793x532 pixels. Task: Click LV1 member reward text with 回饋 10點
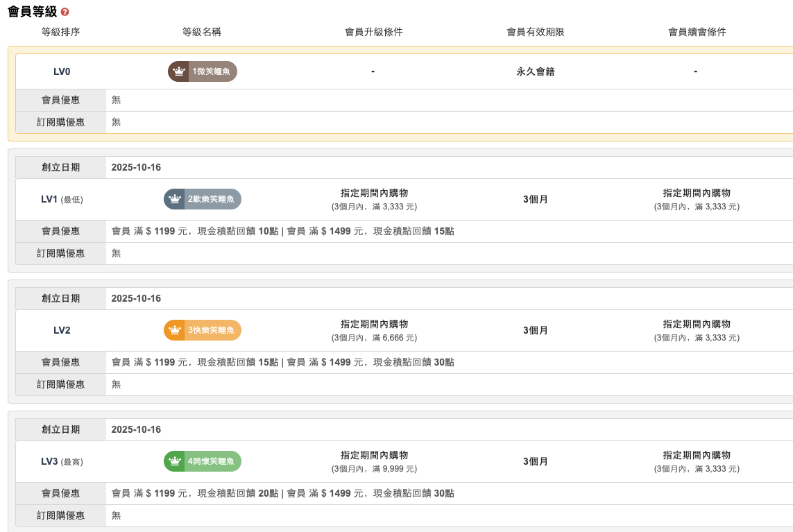[282, 231]
